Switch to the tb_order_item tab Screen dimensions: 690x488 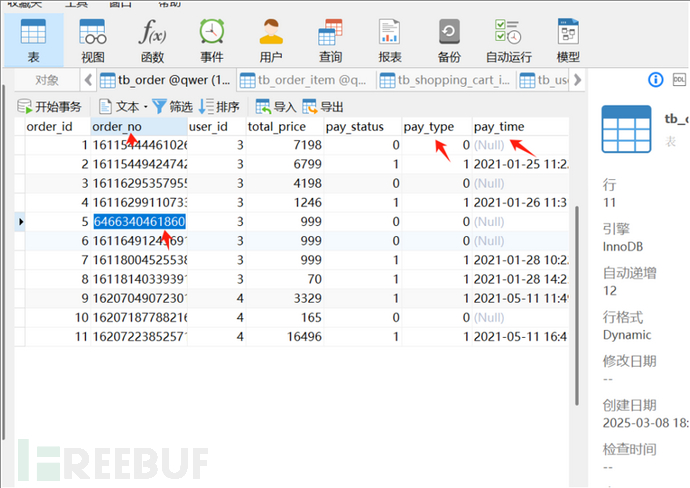[306, 80]
